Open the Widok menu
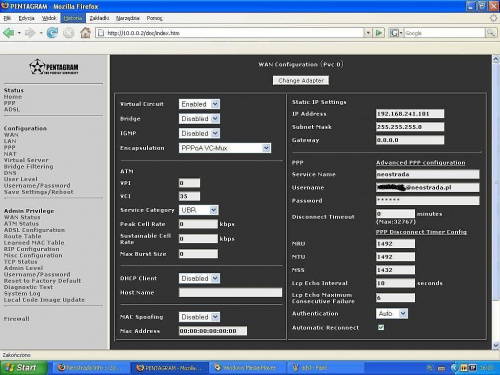500x375 pixels. 49,18
